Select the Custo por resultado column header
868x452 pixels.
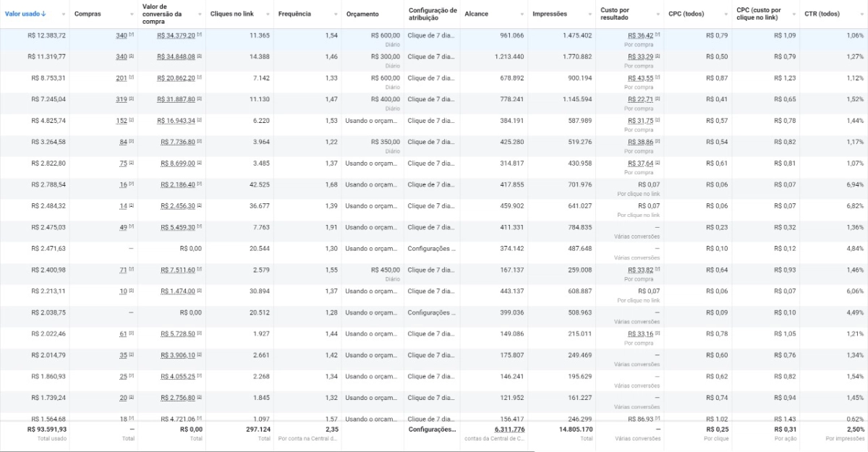620,14
